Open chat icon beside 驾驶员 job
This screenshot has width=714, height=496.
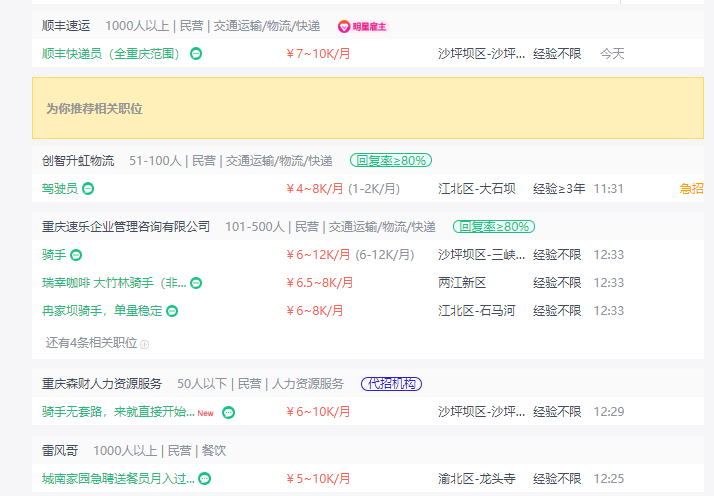pyautogui.click(x=88, y=189)
